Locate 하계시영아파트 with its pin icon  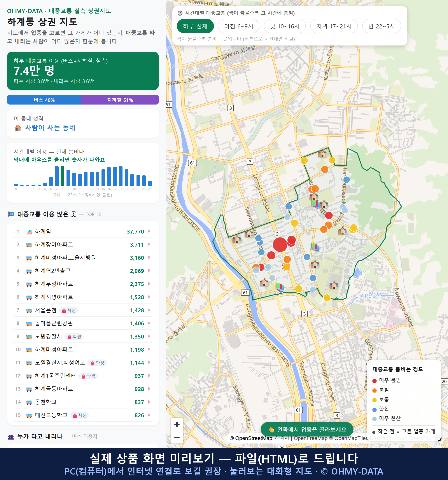(x=149, y=297)
